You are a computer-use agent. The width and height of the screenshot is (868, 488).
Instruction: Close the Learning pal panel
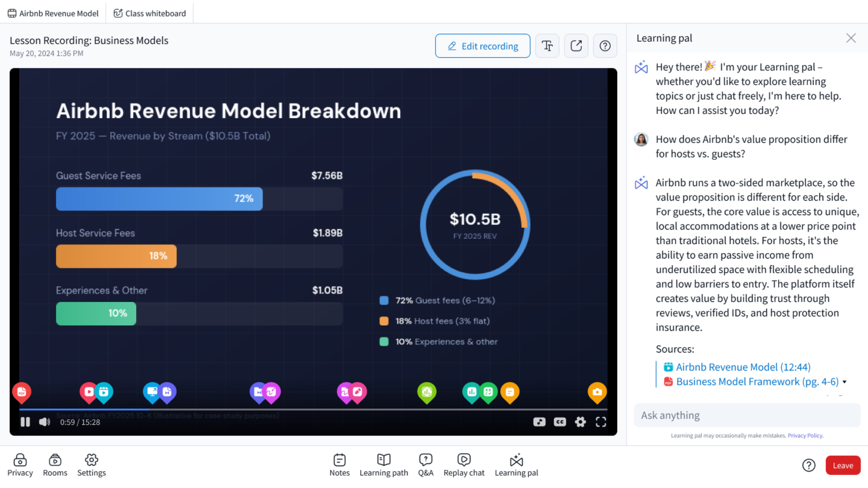coord(851,38)
